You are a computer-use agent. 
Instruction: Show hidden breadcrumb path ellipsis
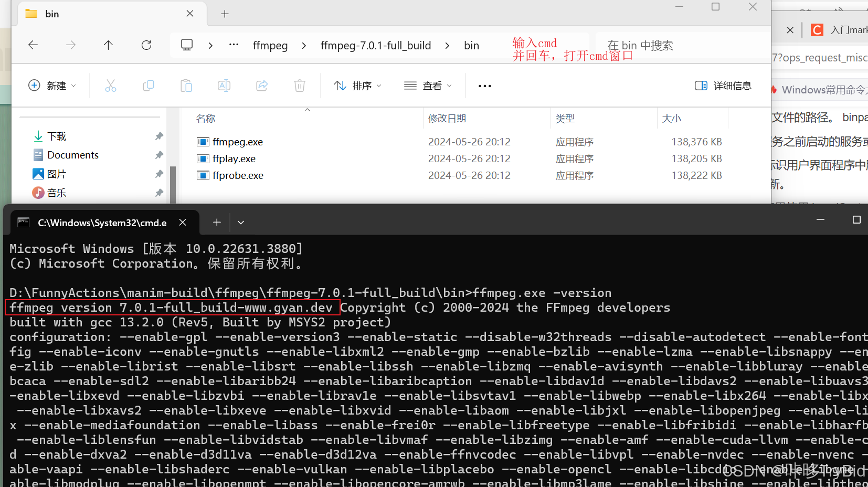pyautogui.click(x=234, y=45)
